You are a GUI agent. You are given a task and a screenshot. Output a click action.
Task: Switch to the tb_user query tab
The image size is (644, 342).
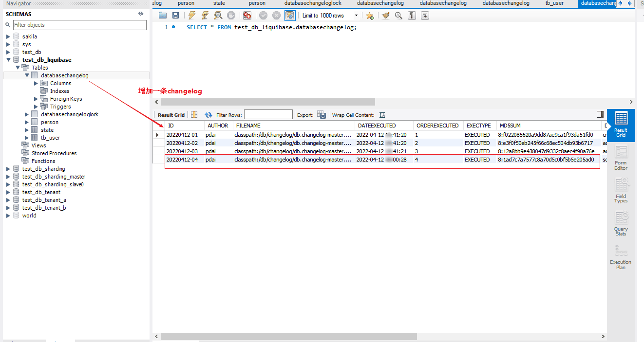click(x=554, y=3)
